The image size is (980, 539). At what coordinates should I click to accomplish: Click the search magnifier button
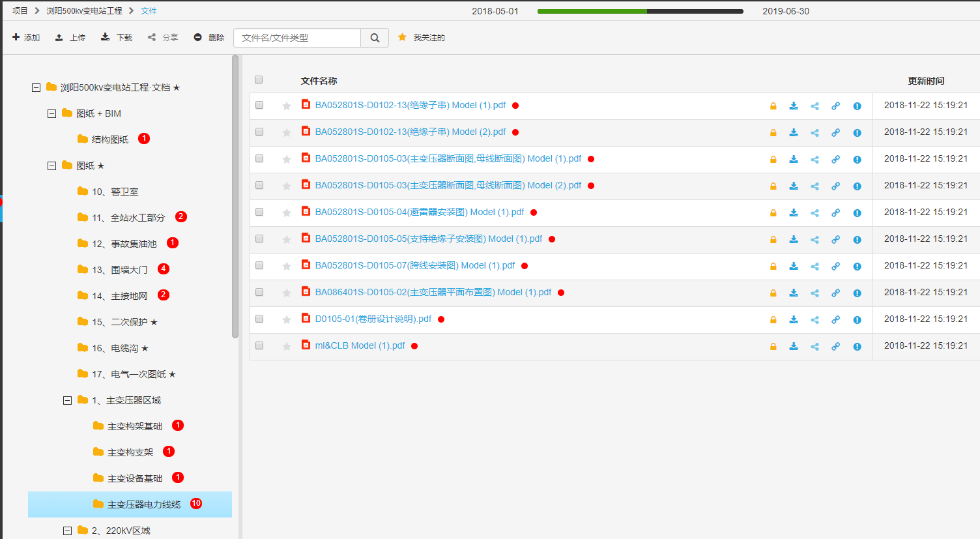[x=375, y=38]
